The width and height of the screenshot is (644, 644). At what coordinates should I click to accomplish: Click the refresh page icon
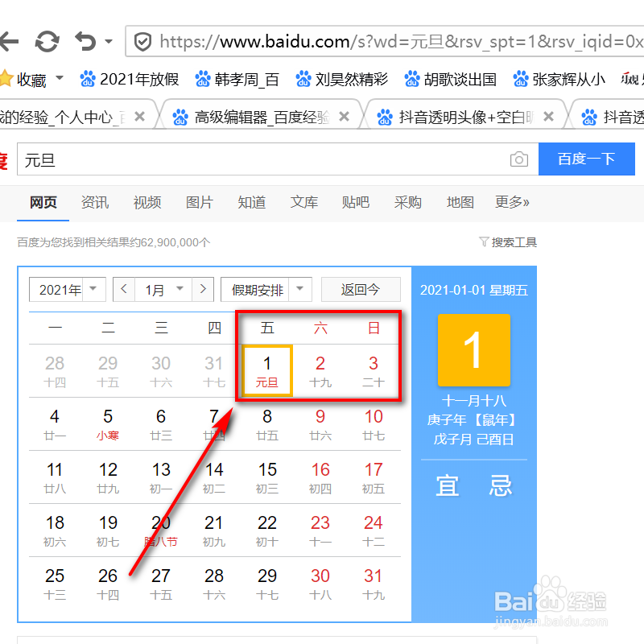(x=47, y=42)
